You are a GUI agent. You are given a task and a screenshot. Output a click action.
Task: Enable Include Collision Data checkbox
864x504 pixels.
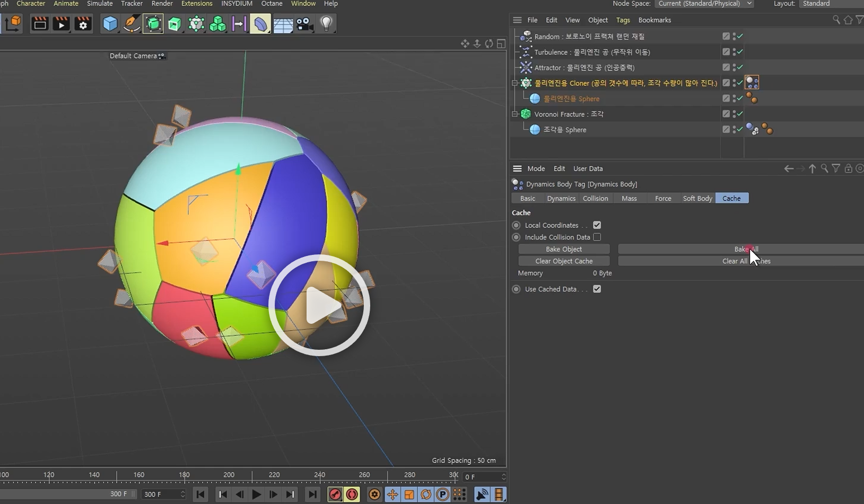[597, 237]
